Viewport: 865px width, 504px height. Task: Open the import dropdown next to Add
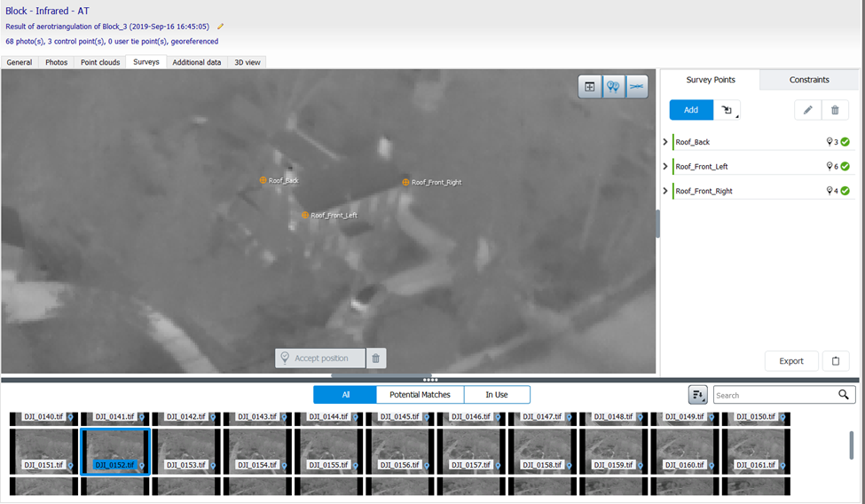click(x=728, y=110)
